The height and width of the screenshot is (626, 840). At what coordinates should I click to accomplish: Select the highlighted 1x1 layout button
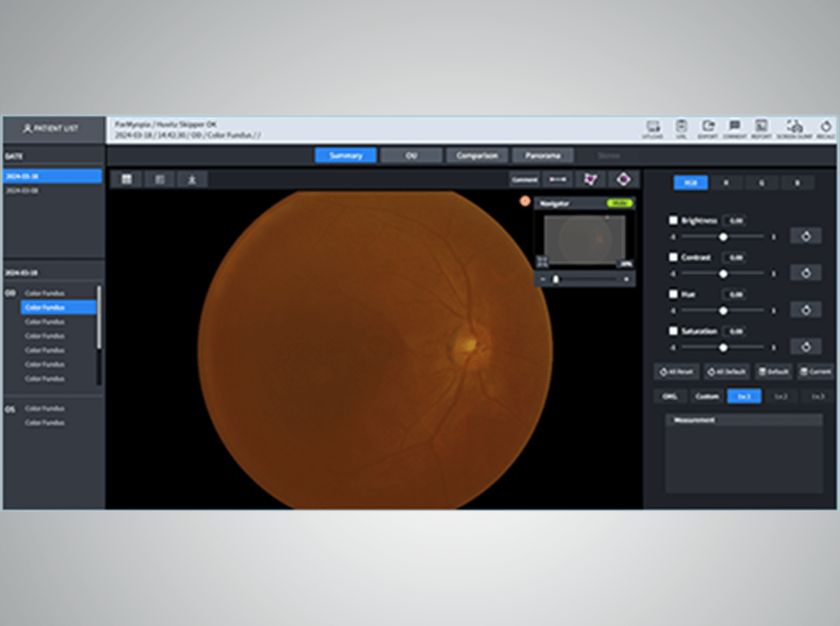744,396
